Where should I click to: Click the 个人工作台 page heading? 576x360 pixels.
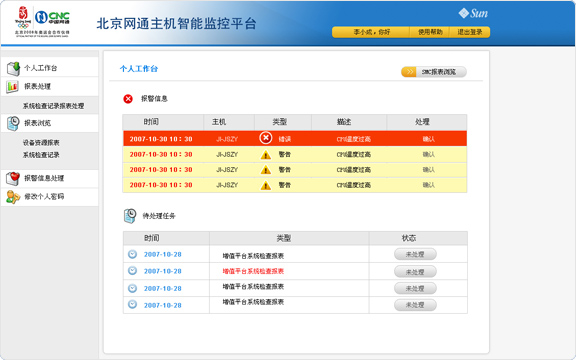[x=139, y=69]
